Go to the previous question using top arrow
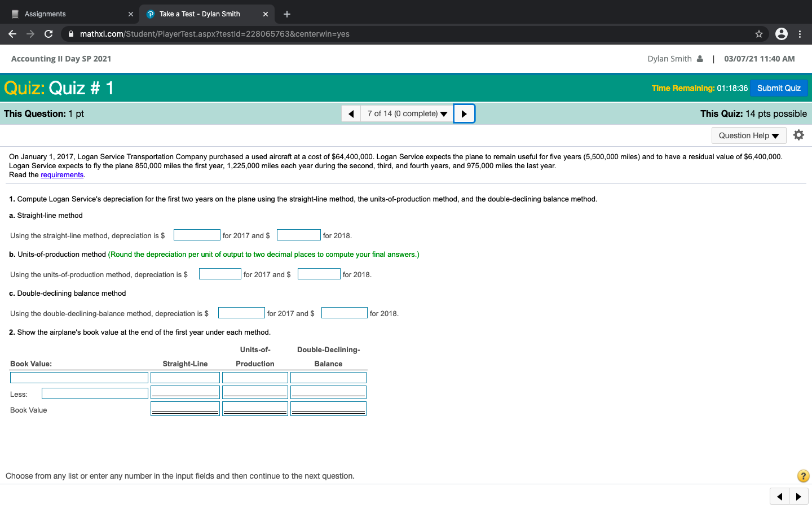Viewport: 812px width, 508px height. 351,114
